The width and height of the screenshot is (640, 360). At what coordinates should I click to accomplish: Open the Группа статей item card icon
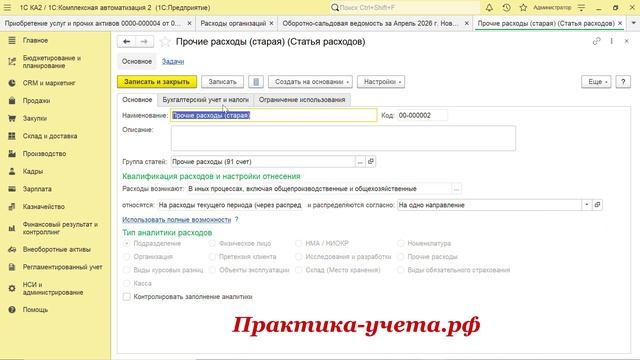(371, 162)
